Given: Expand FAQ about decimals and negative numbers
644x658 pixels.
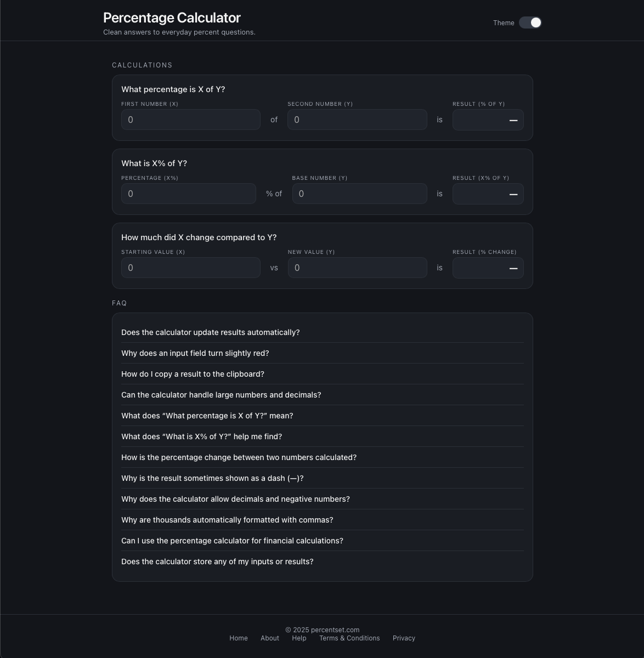Looking at the screenshot, I should [323, 499].
